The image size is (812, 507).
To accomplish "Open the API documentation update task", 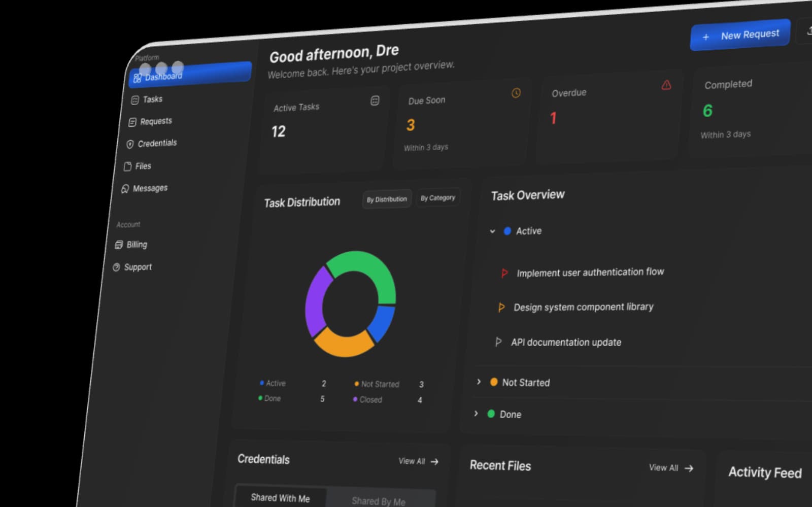I will (x=566, y=342).
